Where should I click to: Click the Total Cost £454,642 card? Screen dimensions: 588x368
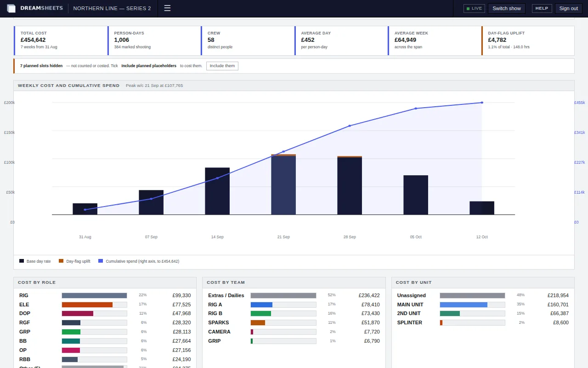coord(61,40)
